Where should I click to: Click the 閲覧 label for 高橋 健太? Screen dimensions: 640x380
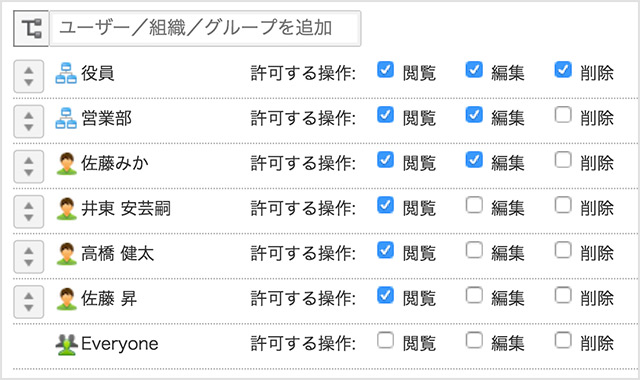click(419, 254)
